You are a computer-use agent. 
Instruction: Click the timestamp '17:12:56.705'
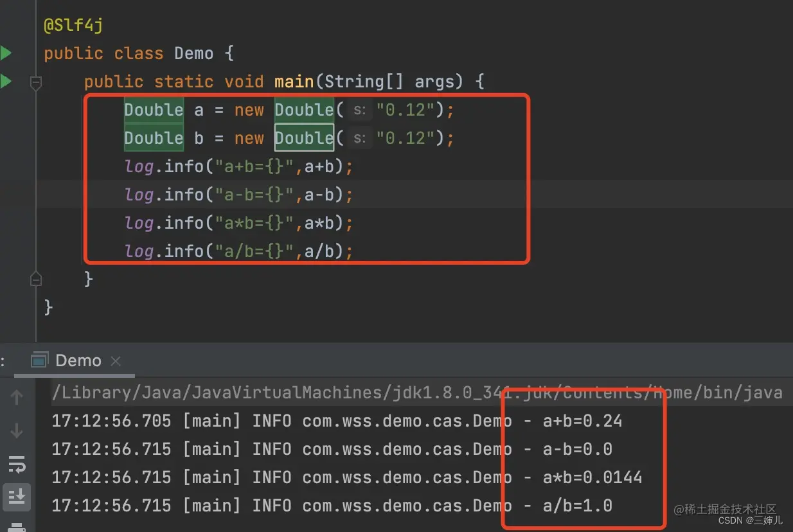click(x=111, y=421)
